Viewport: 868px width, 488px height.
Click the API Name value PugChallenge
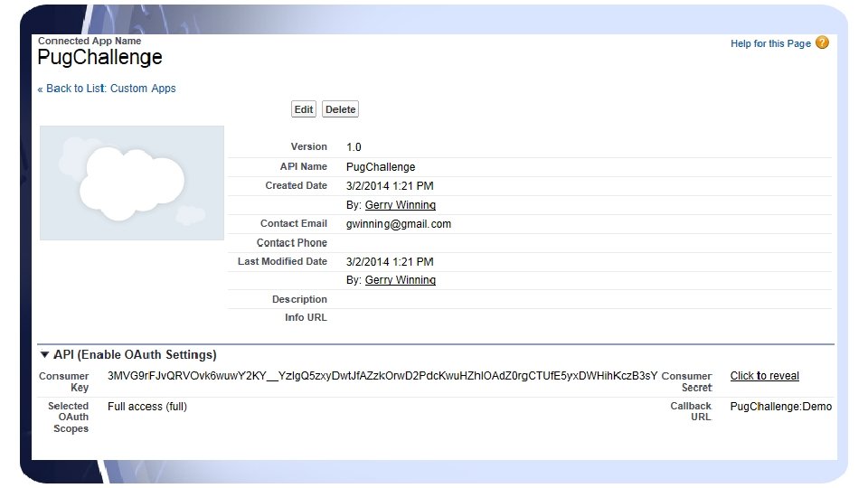coord(381,167)
